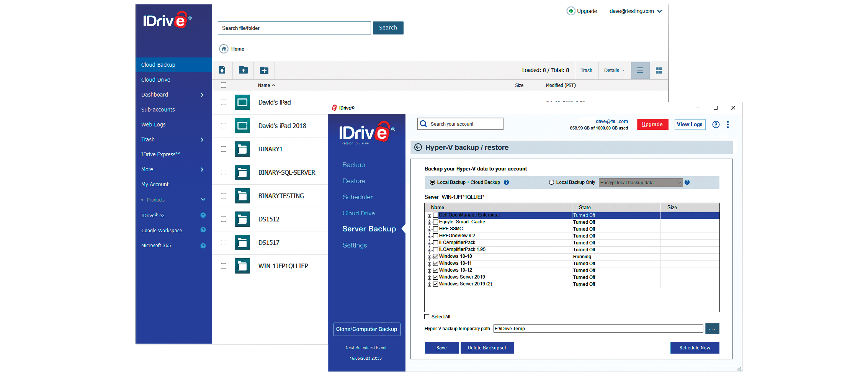Click the Hyper-V backup temporary path field
The image size is (868, 372).
598,329
